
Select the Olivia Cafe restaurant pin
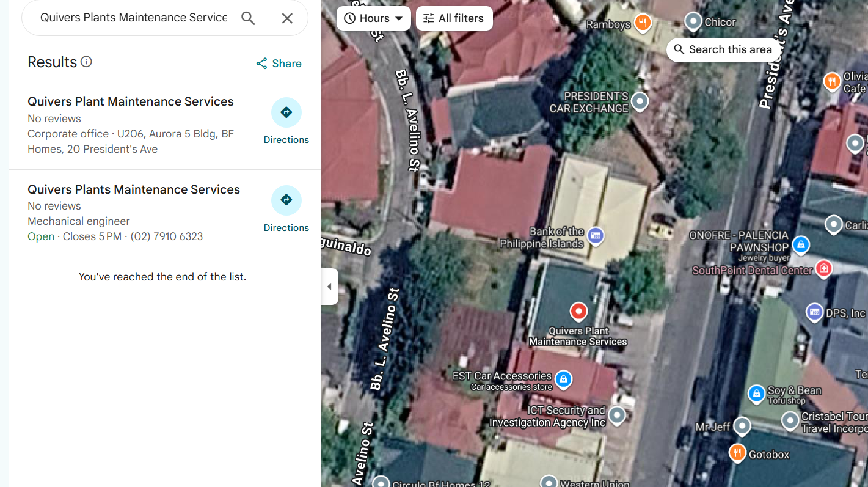[x=831, y=81]
